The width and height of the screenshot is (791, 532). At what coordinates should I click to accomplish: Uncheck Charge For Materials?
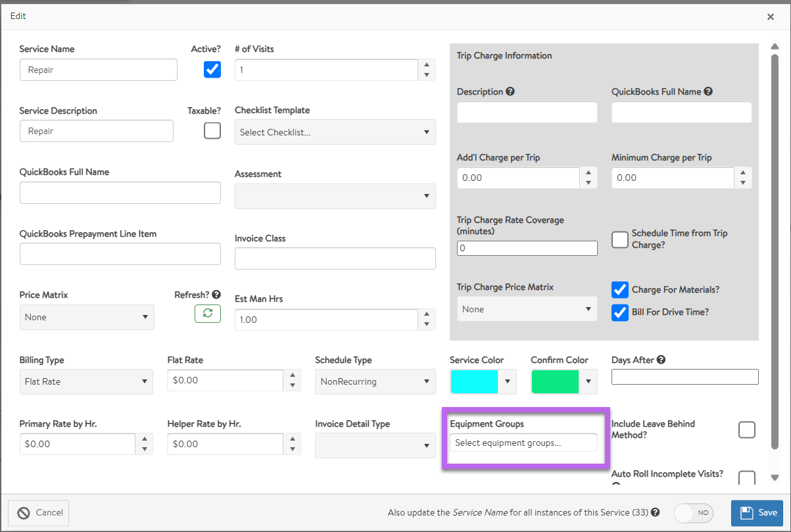[619, 290]
